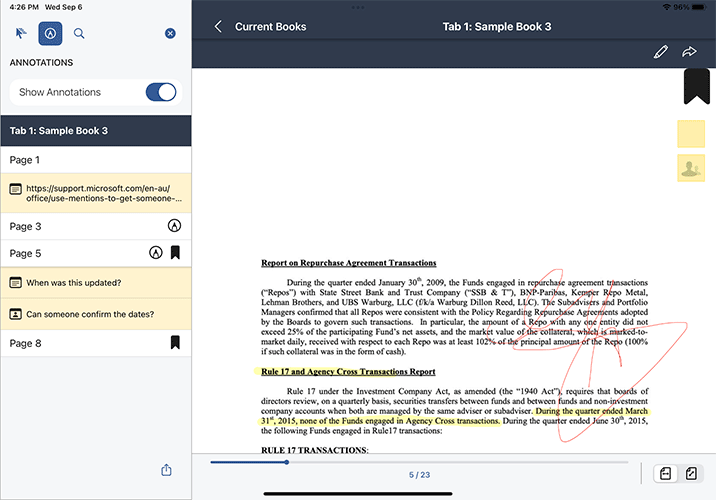Click the page progress slider handle
This screenshot has height=500, width=716.
click(x=287, y=462)
